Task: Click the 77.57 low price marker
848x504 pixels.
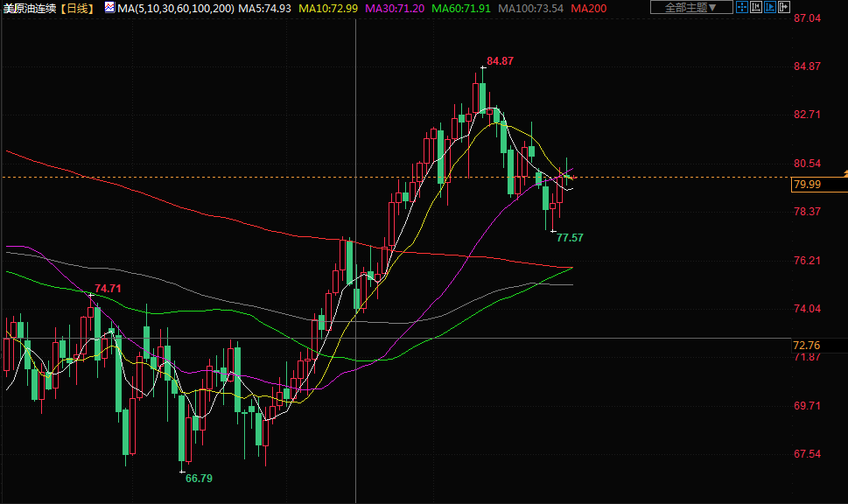Action: (570, 238)
